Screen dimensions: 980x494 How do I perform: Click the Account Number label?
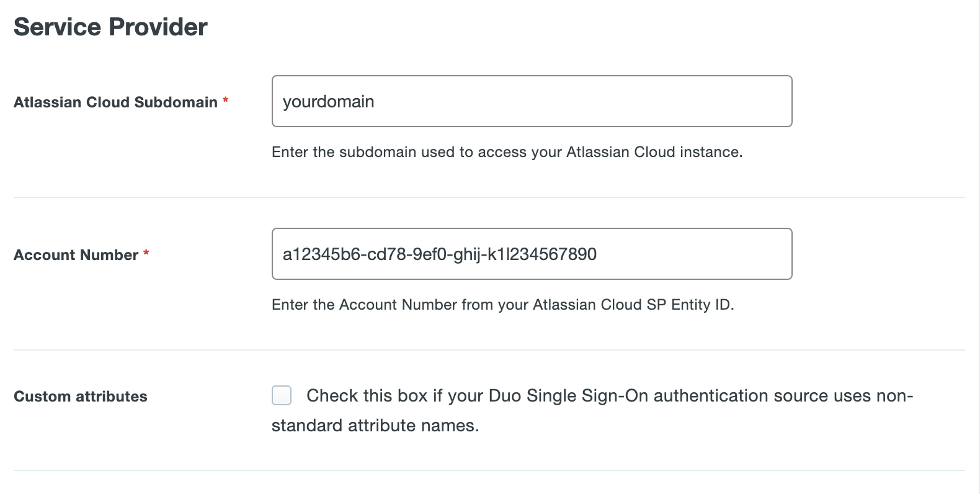(76, 254)
